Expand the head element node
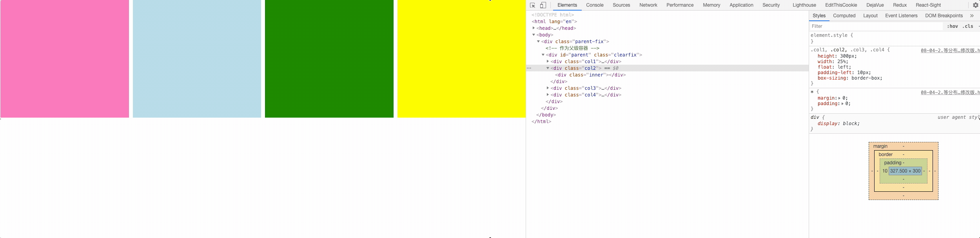This screenshot has height=238, width=980. (534, 28)
